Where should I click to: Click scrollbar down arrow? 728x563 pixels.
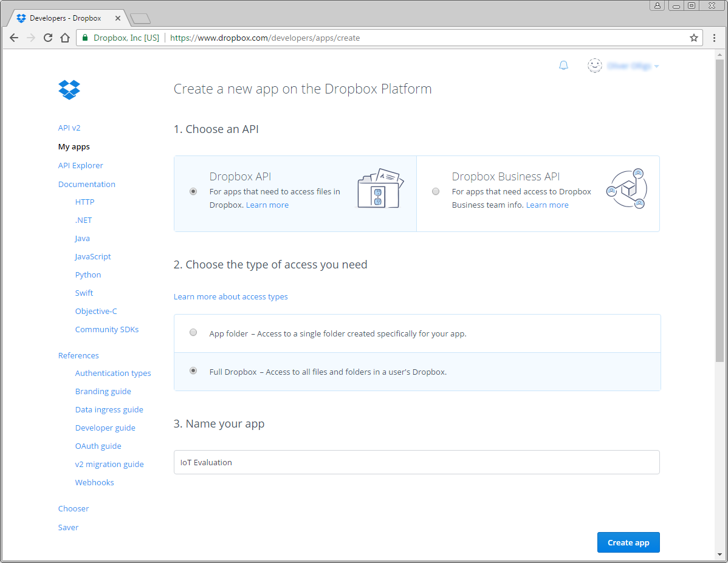719,554
